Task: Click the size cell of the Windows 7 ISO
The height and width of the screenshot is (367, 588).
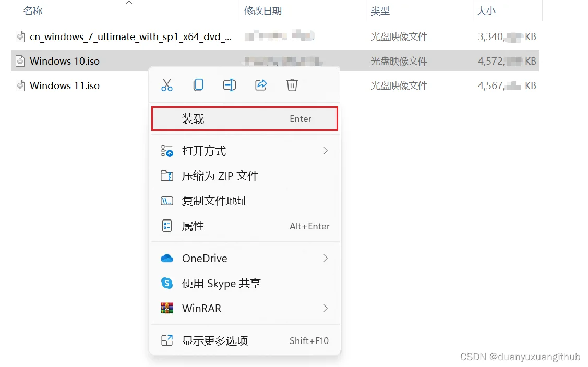Action: pyautogui.click(x=507, y=36)
